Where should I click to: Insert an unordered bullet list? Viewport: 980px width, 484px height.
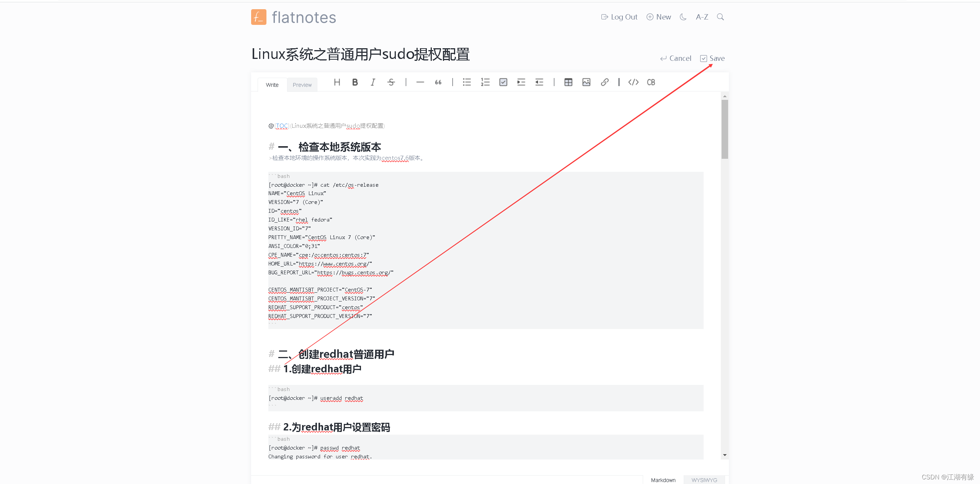467,82
